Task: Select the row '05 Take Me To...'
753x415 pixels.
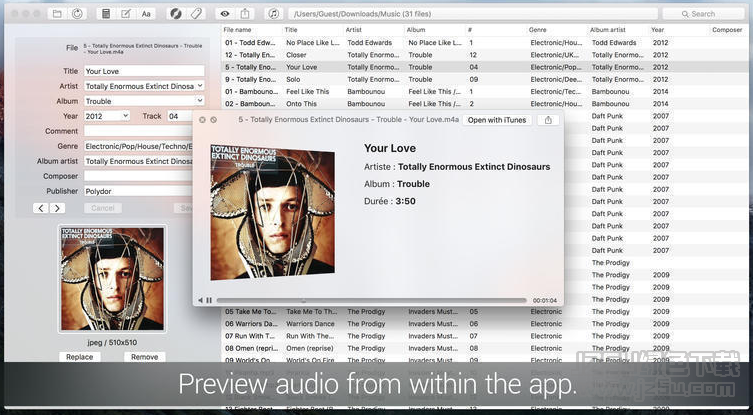Action: click(483, 312)
